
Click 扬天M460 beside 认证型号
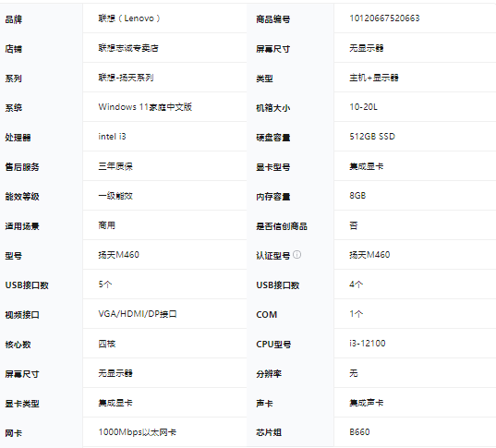[369, 255]
